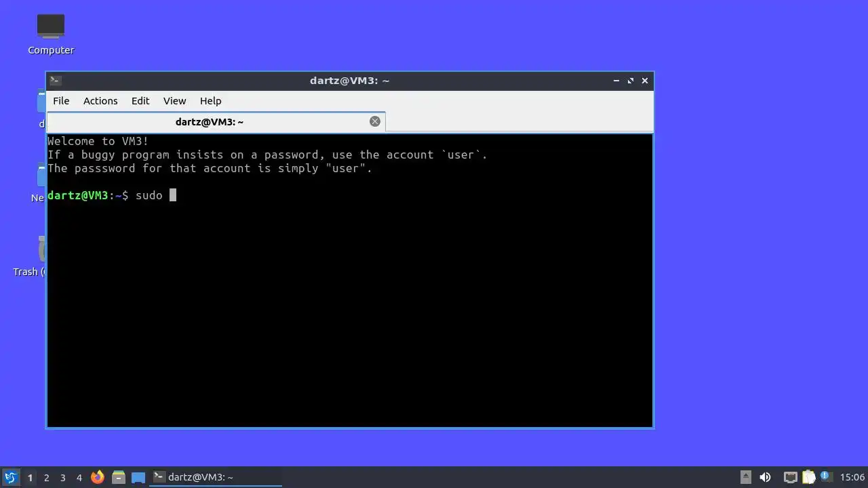Launch Firefox from the taskbar

click(x=98, y=477)
